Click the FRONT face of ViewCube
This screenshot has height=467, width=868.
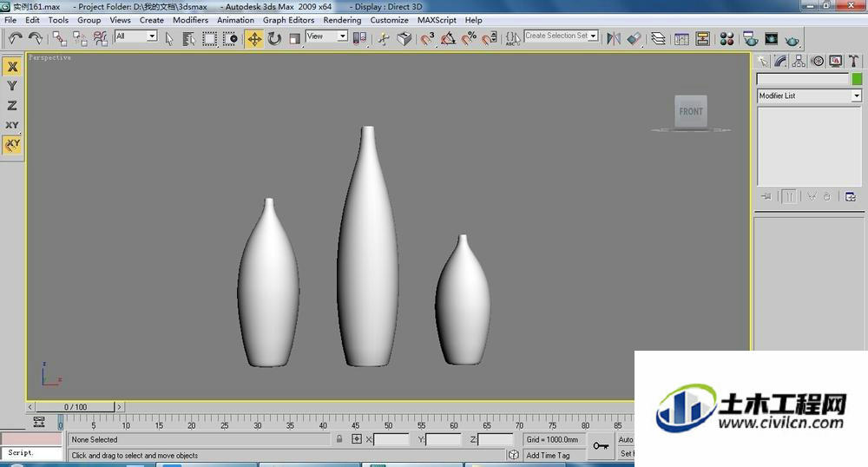pyautogui.click(x=691, y=111)
